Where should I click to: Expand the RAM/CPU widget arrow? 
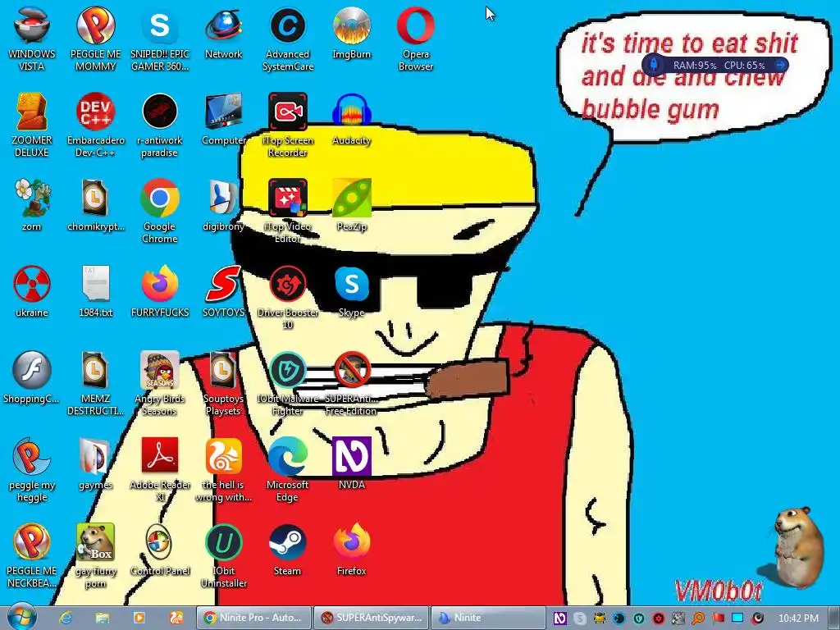(x=781, y=65)
